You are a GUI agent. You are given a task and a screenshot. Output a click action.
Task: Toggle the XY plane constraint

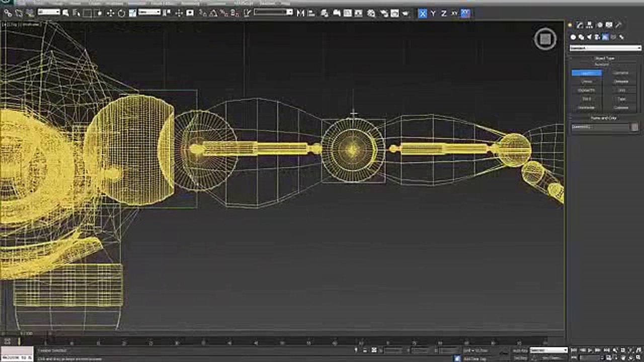pyautogui.click(x=454, y=14)
